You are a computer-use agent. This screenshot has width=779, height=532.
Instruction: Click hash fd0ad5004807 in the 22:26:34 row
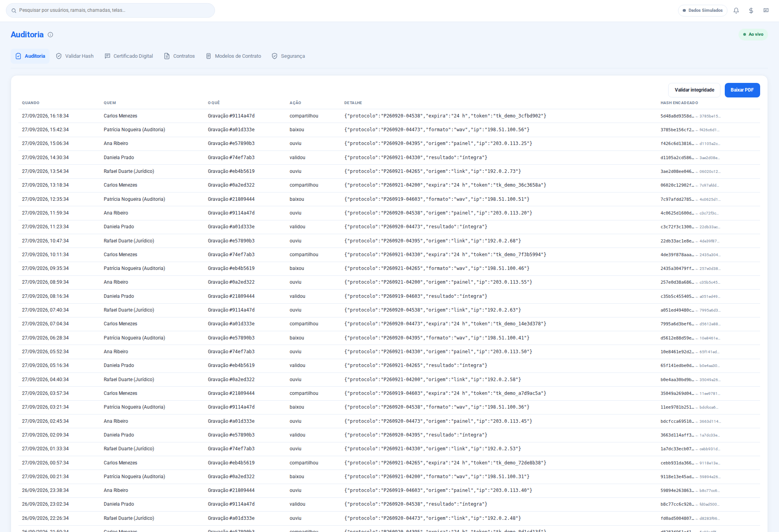click(677, 518)
